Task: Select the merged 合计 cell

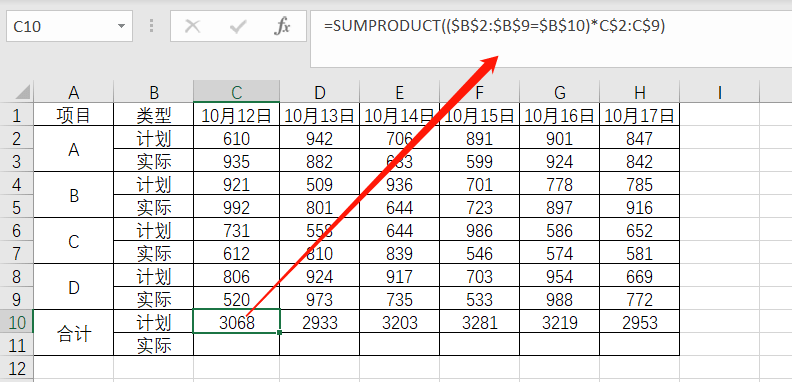Action: (74, 333)
